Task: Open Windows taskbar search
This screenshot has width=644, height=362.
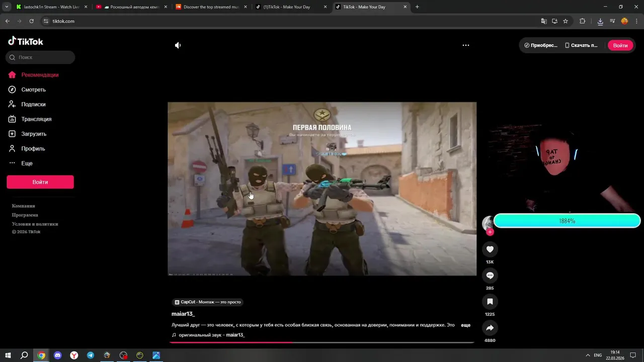Action: tap(24, 355)
